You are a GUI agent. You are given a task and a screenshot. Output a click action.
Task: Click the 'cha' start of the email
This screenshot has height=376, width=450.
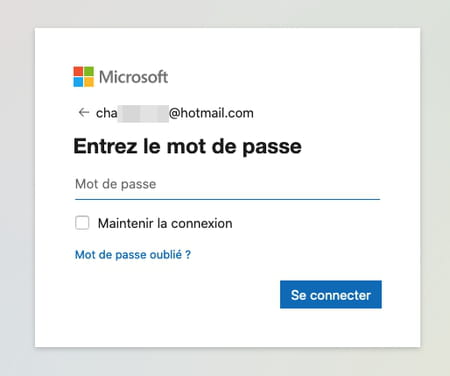click(107, 113)
